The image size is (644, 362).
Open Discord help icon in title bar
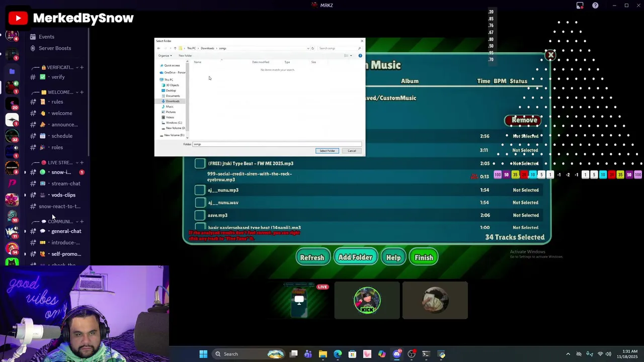[x=595, y=6]
